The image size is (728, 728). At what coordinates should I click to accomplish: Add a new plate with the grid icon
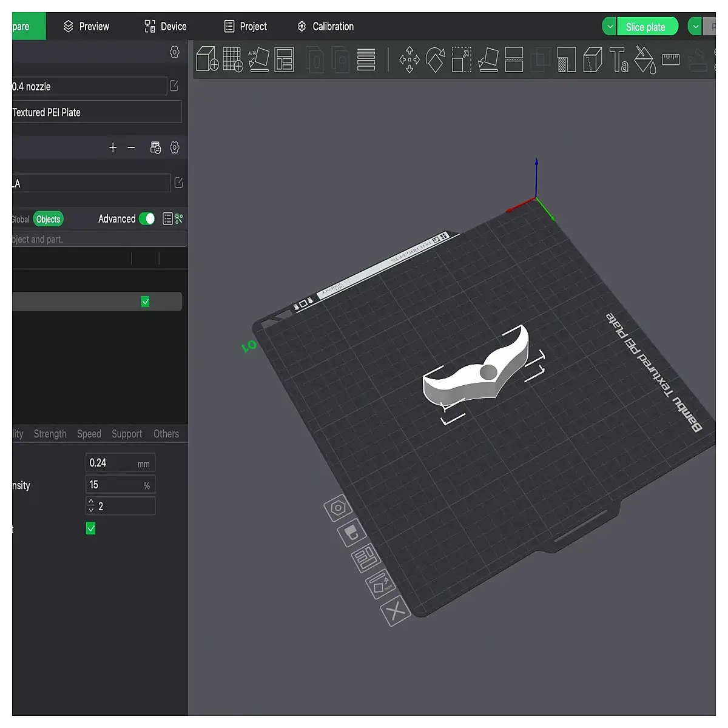[x=233, y=59]
